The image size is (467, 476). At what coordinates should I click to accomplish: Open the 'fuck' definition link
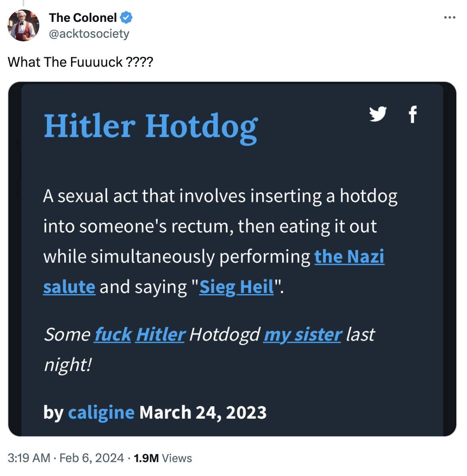coord(112,334)
